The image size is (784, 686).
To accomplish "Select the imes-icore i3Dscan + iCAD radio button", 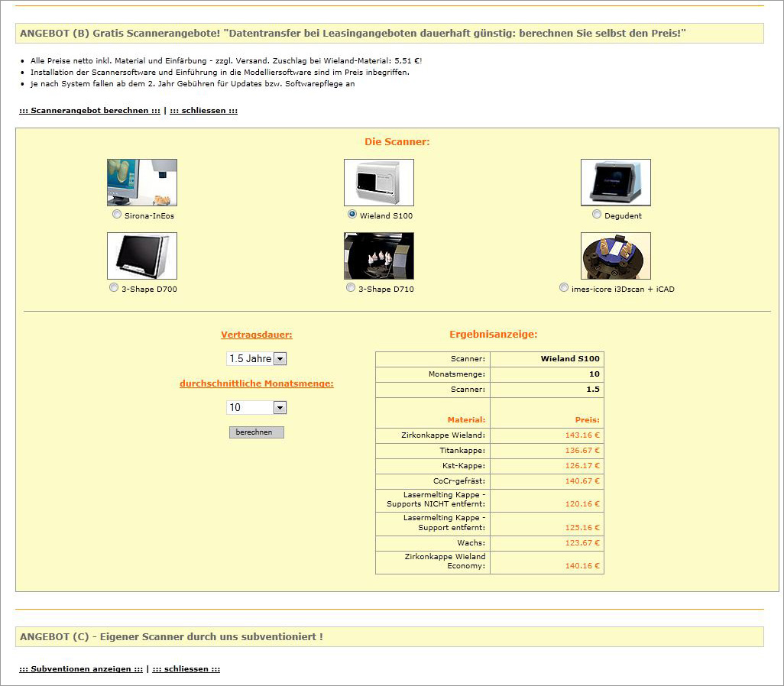I will point(564,287).
